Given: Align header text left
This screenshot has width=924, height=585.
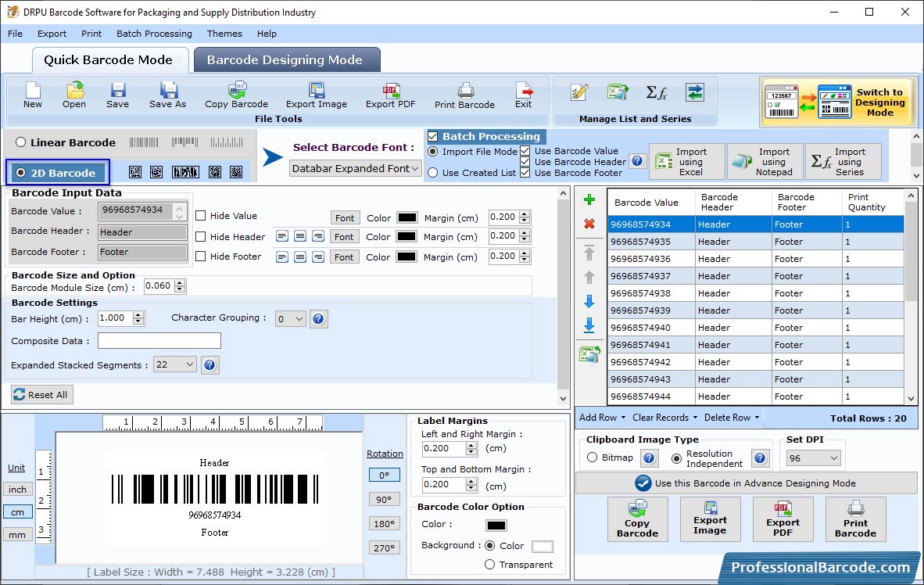Looking at the screenshot, I should [x=282, y=236].
